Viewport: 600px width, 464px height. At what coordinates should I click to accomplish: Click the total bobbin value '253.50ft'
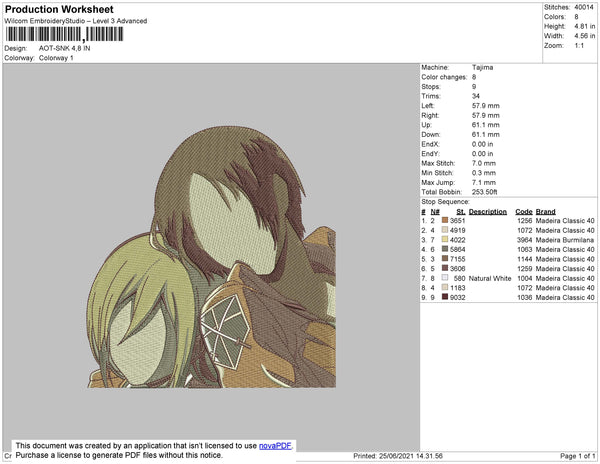click(x=484, y=192)
